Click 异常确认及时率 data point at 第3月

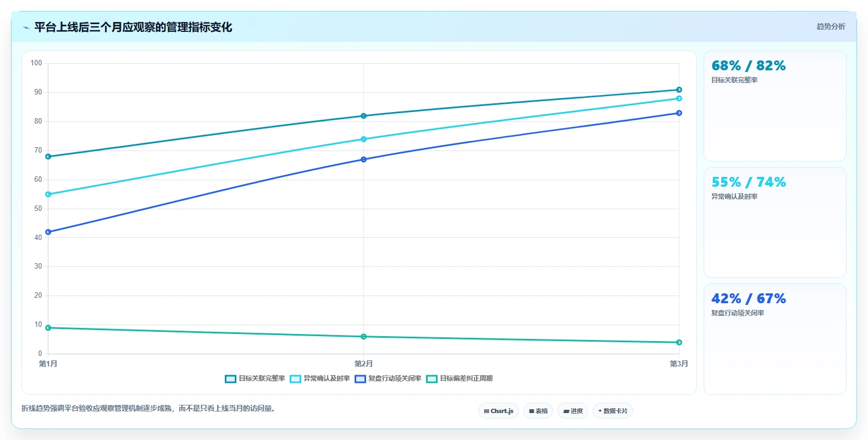pos(679,98)
